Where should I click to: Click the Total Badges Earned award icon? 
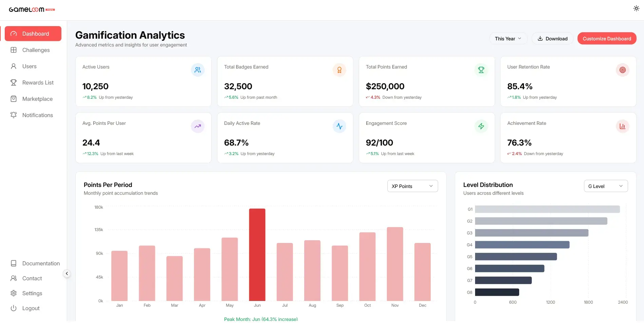point(339,70)
